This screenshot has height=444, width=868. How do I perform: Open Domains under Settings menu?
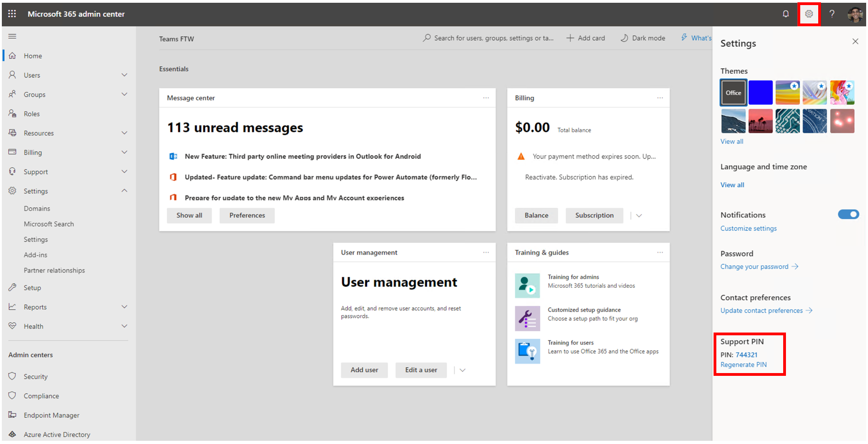37,209
